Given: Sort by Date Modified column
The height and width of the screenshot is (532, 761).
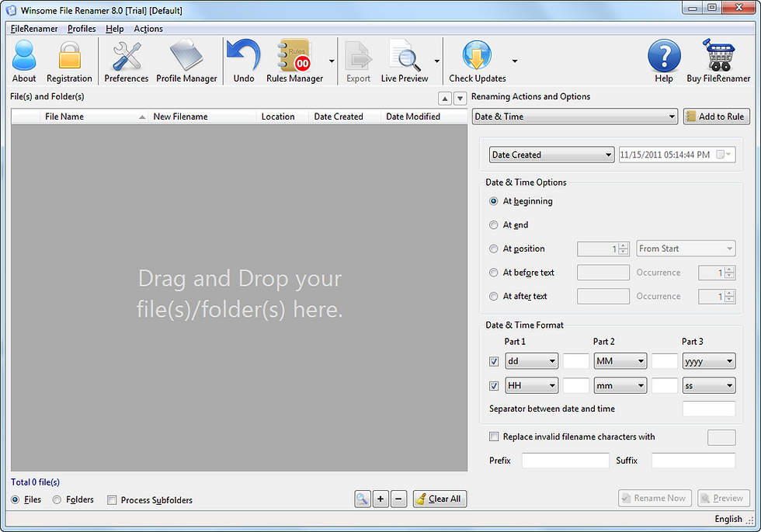Looking at the screenshot, I should 423,116.
